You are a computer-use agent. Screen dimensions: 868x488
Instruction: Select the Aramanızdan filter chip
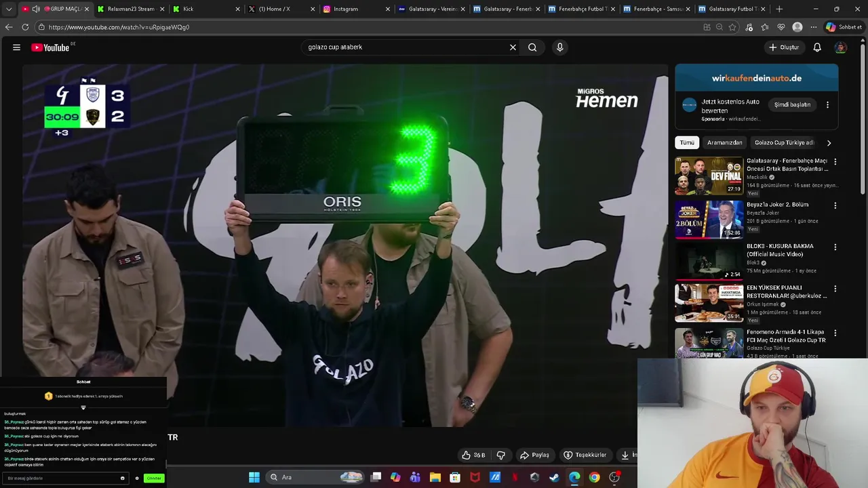724,143
